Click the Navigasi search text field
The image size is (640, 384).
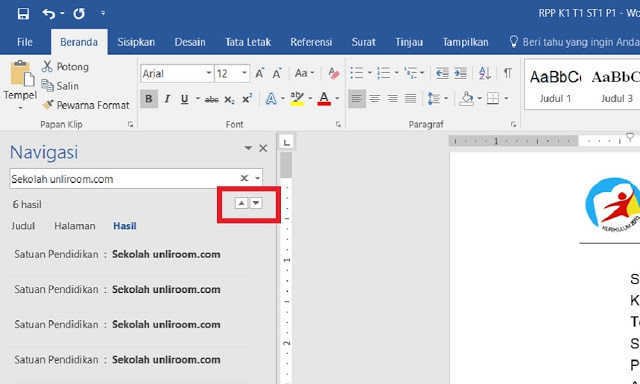(124, 179)
